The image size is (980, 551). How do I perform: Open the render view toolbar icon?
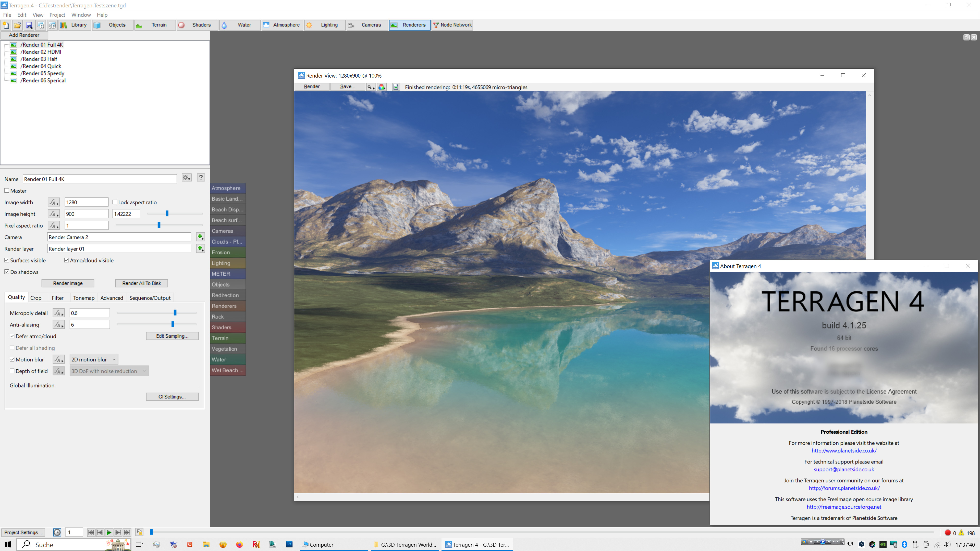pyautogui.click(x=40, y=25)
